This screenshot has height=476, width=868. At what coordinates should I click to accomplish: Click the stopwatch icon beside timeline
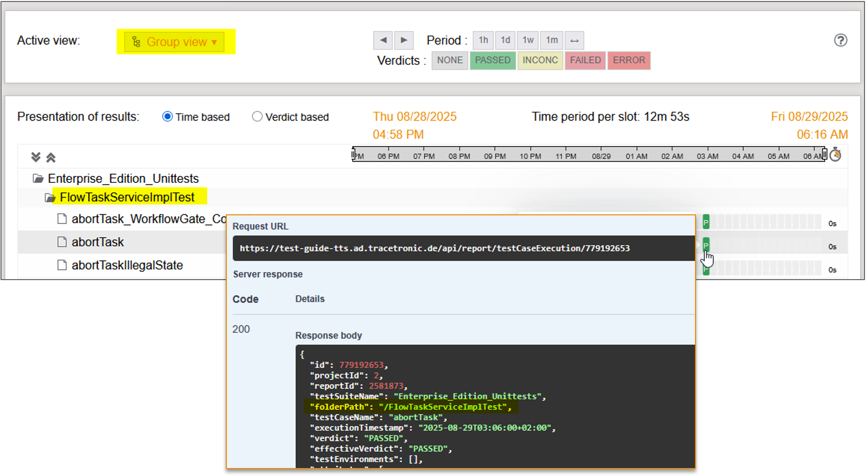(x=836, y=155)
